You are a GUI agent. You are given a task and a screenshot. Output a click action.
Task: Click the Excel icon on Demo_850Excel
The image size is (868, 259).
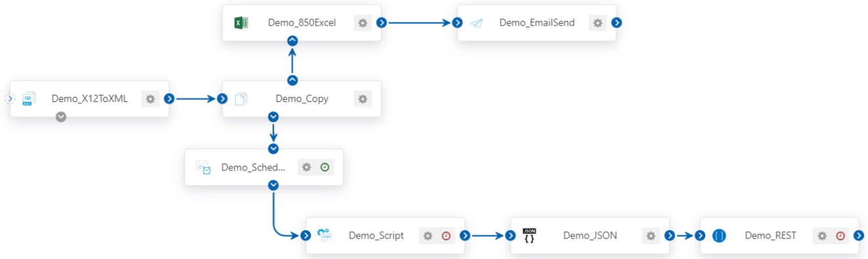coord(241,23)
